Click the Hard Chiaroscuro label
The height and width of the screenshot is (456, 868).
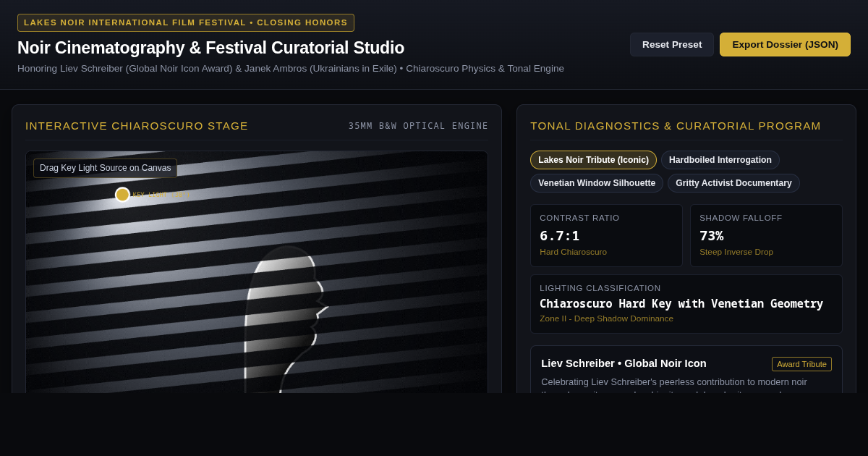tap(573, 252)
